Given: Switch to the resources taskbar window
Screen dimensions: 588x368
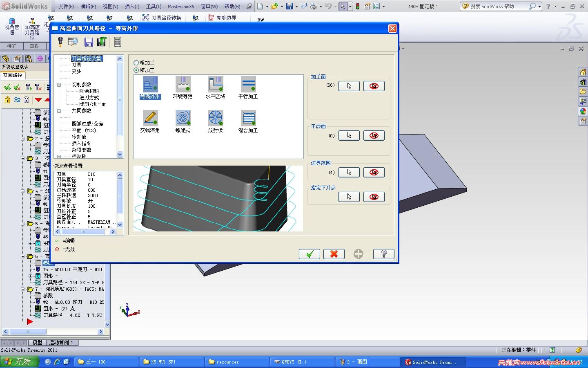Looking at the screenshot, I should coord(237,362).
